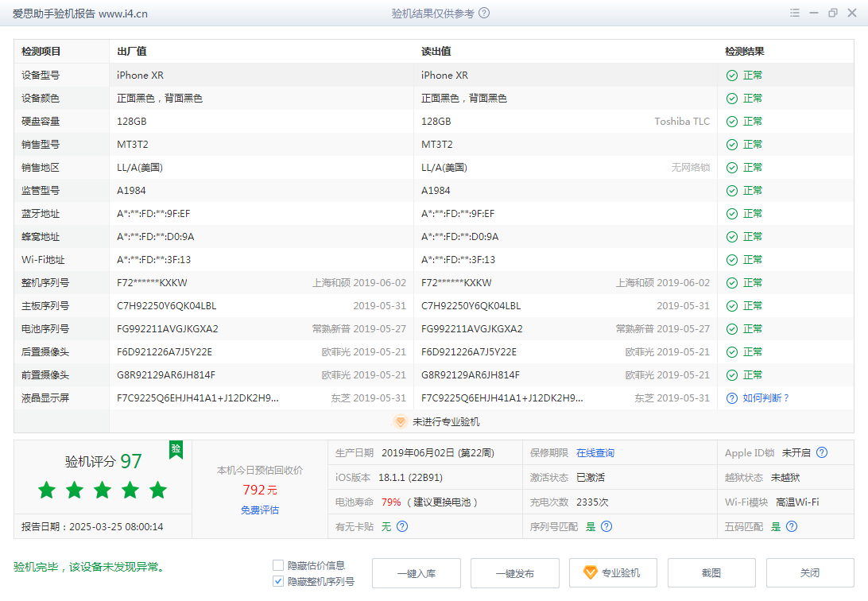Enable the 隐藏估价信息 checkbox
Viewport: 868px width, 601px height.
point(278,565)
